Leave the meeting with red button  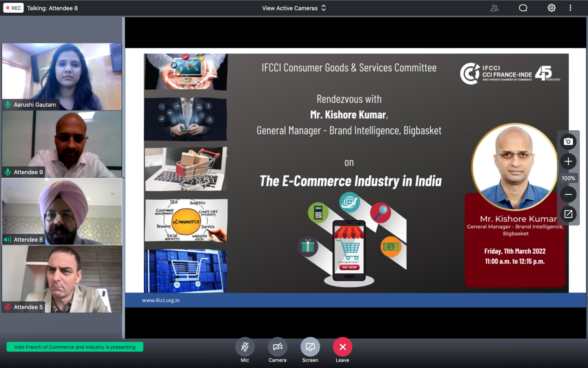coord(342,347)
